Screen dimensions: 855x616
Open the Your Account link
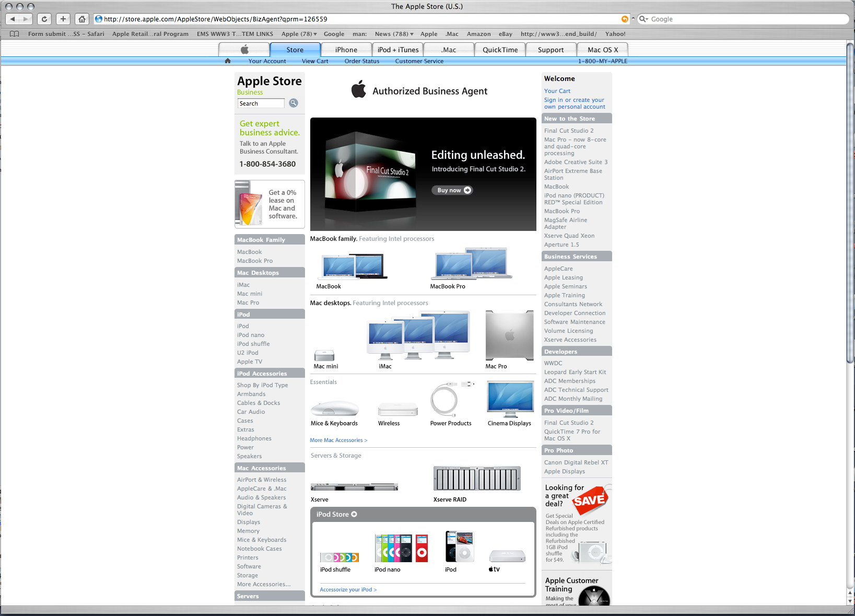pos(267,61)
